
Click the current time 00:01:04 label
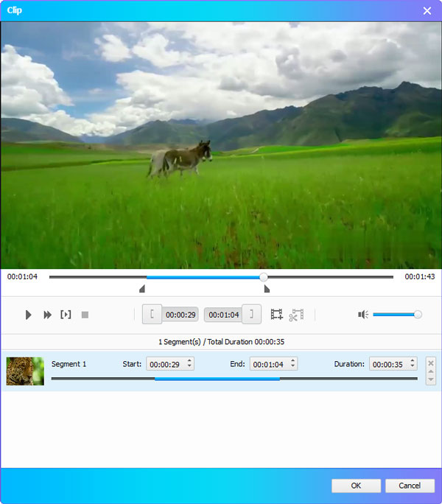[22, 277]
